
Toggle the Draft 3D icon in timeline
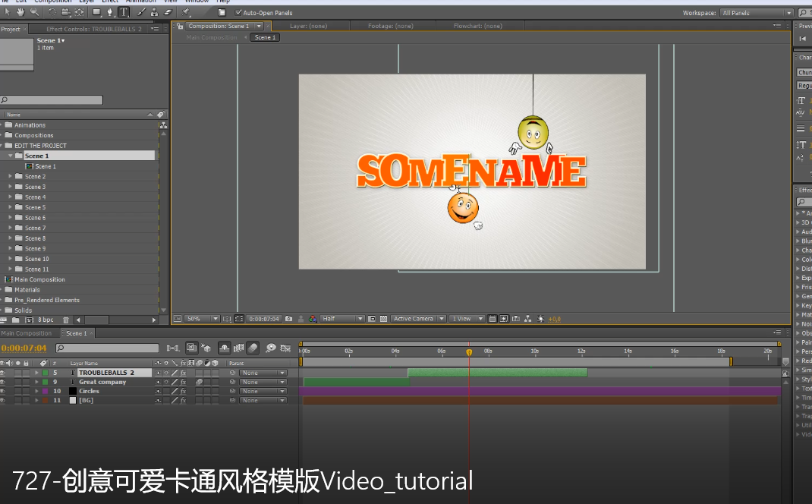click(206, 348)
